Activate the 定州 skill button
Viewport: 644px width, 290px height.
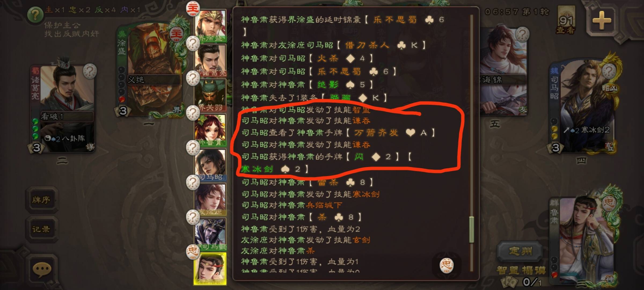pyautogui.click(x=521, y=252)
